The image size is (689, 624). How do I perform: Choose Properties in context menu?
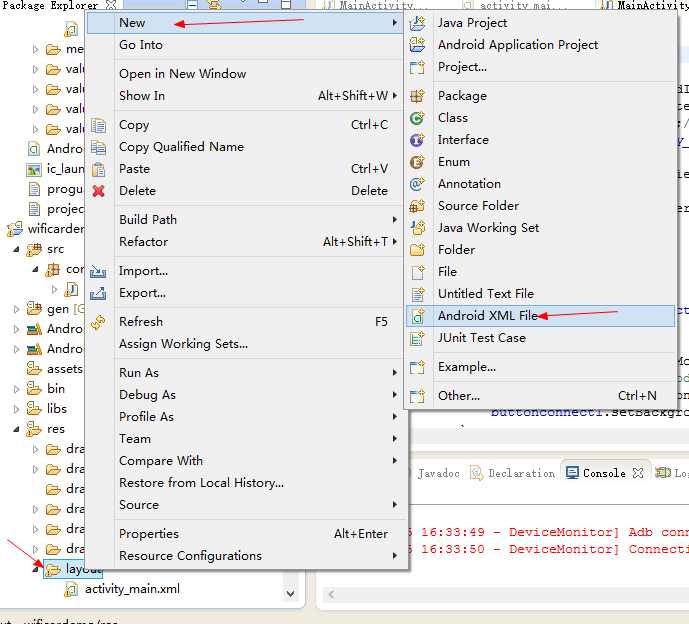[x=244, y=533]
